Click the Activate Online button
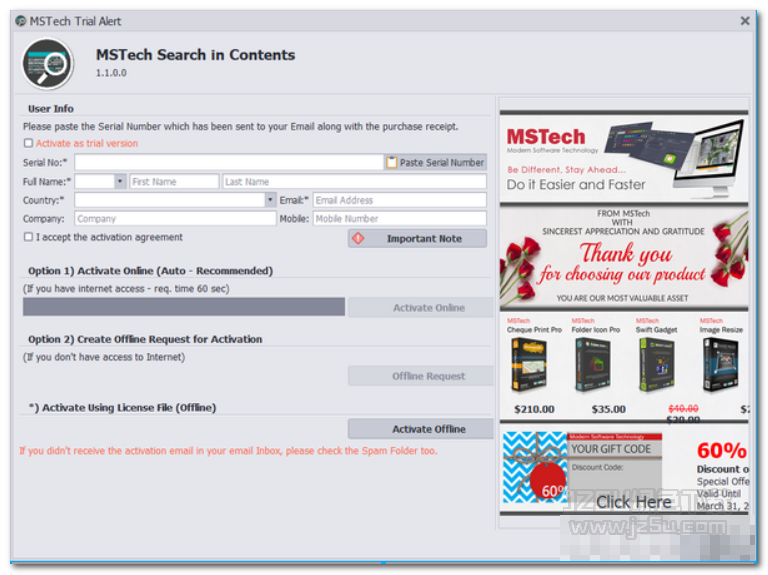The image size is (768, 575). 421,308
